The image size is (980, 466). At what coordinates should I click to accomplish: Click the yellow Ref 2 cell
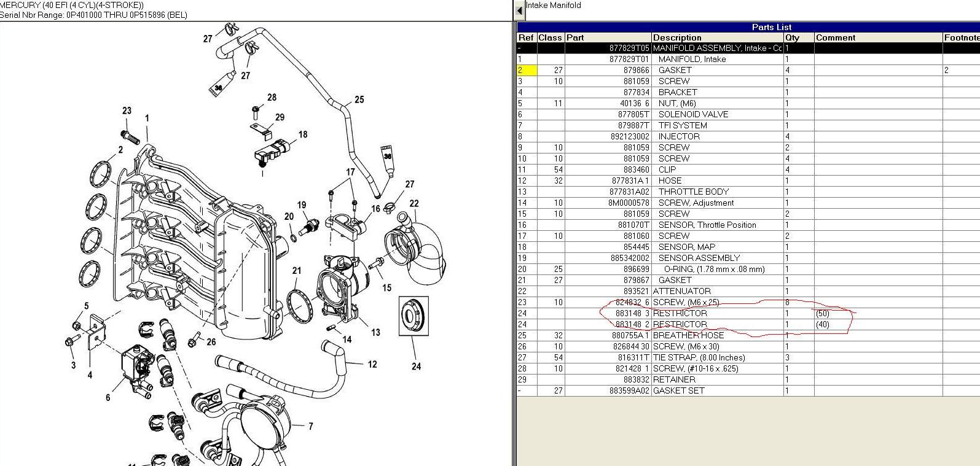[527, 70]
